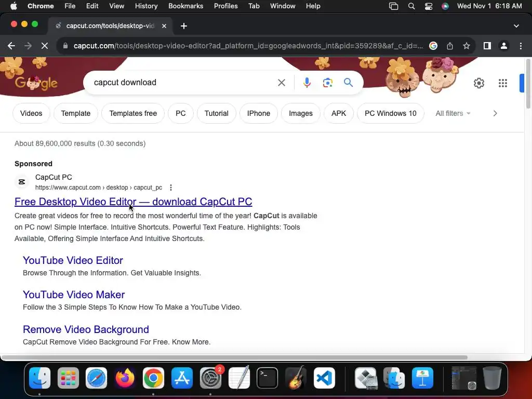Select the PC Windows 10 filter chip
532x399 pixels.
(391, 113)
